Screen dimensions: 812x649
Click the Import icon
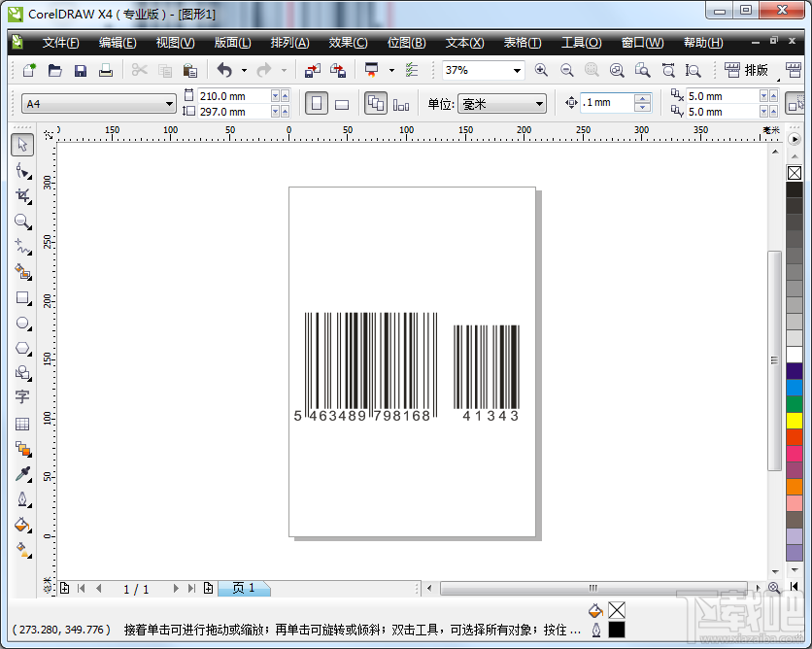312,70
